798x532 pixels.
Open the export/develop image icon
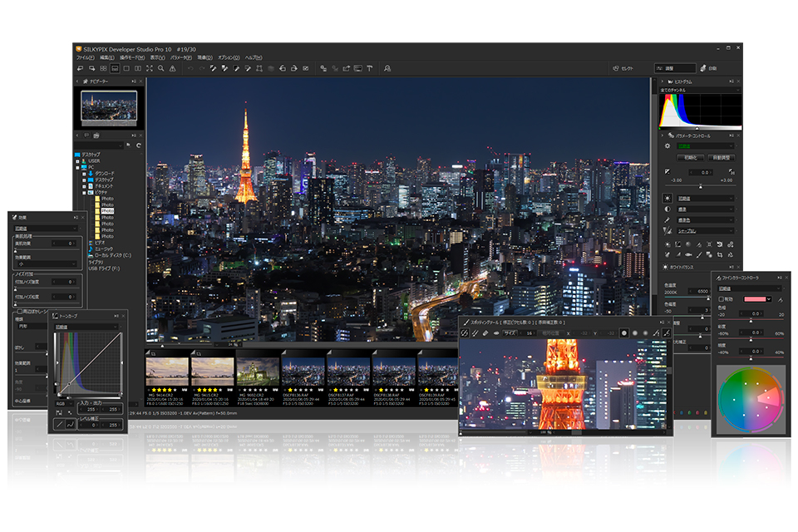(347, 68)
